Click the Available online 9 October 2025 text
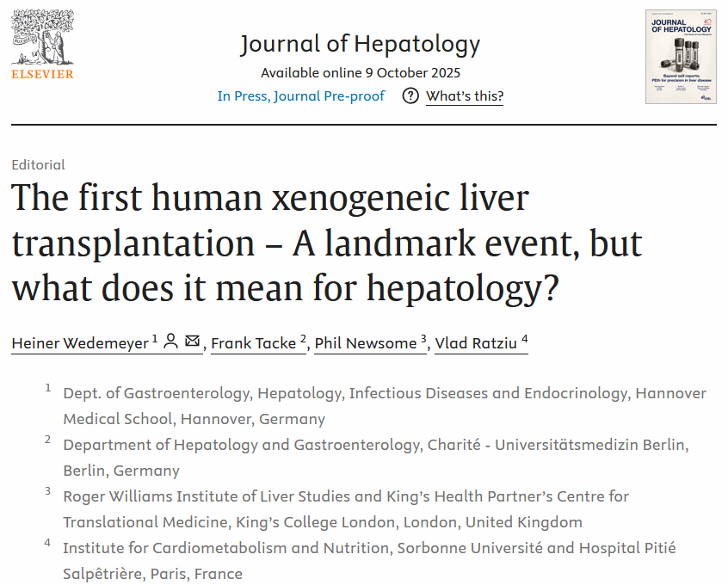The width and height of the screenshot is (728, 585). [360, 72]
